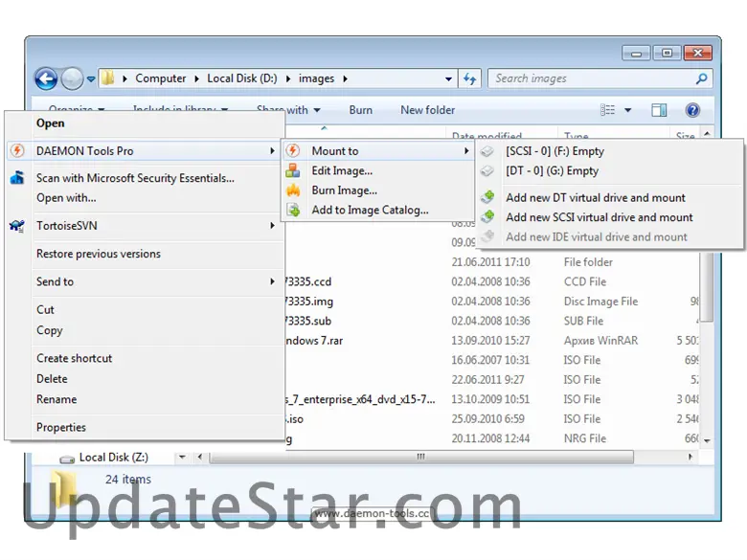The image size is (747, 560).
Task: Open Properties from the context menu
Action: [61, 427]
